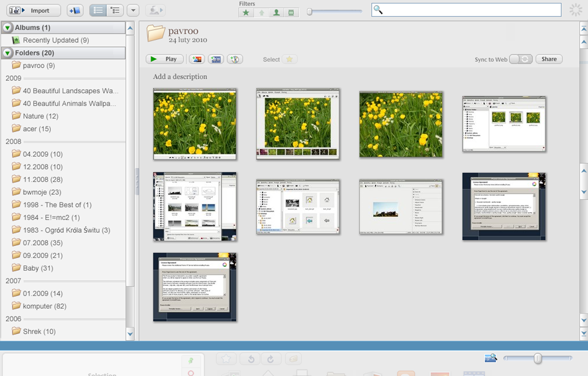Select thumbnail with filmstrip below flowers
This screenshot has width=588, height=376.
pos(298,124)
